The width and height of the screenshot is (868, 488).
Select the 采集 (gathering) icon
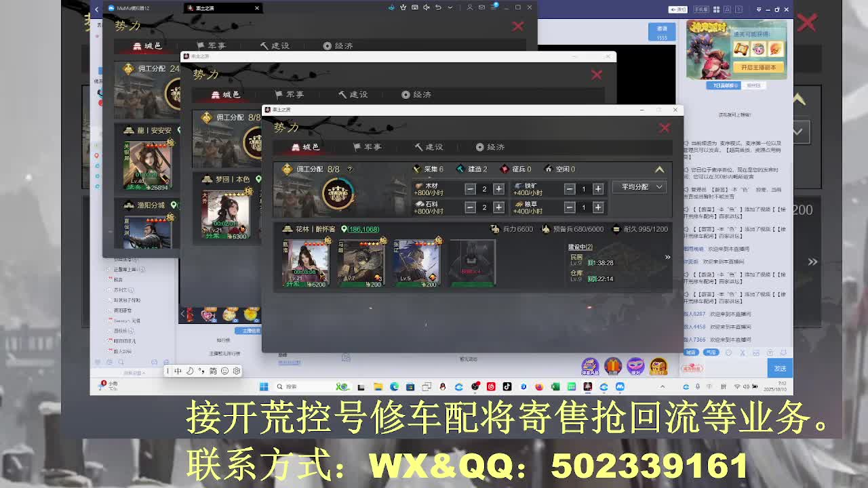tap(416, 169)
